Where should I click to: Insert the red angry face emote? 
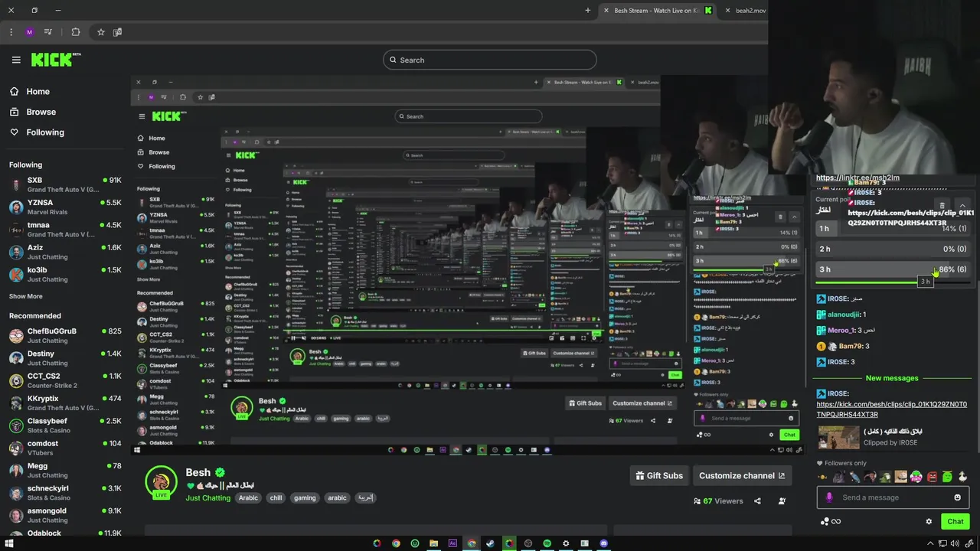[x=932, y=477]
